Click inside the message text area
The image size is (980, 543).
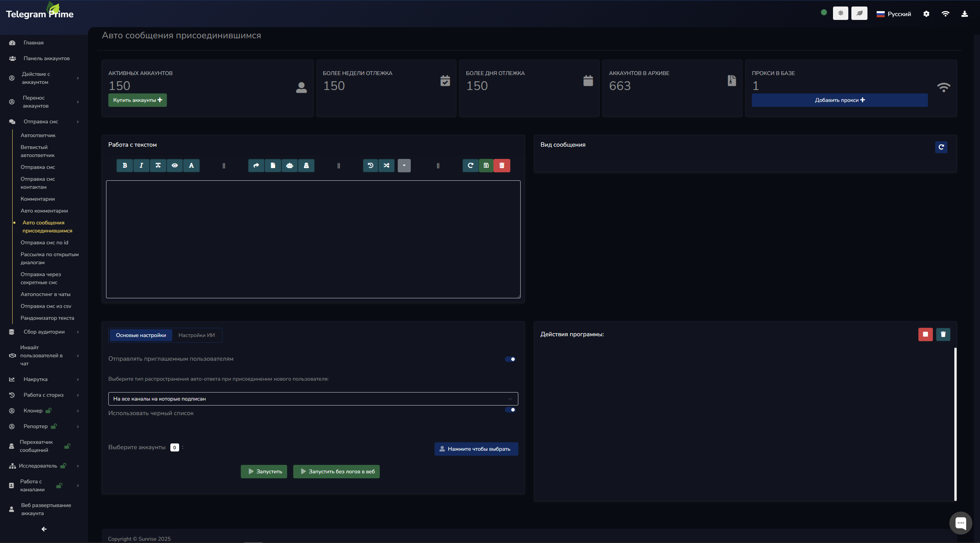313,239
